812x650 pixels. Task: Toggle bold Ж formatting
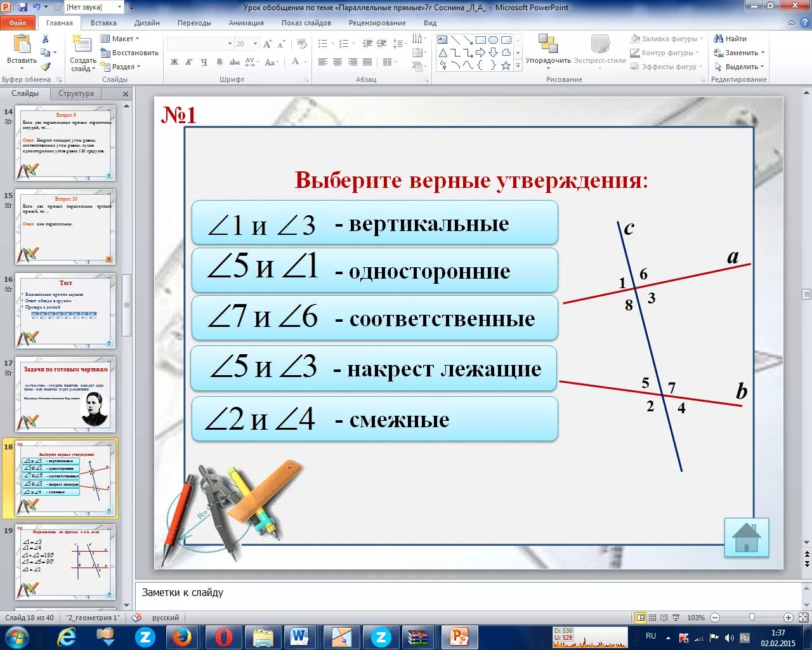(x=174, y=62)
